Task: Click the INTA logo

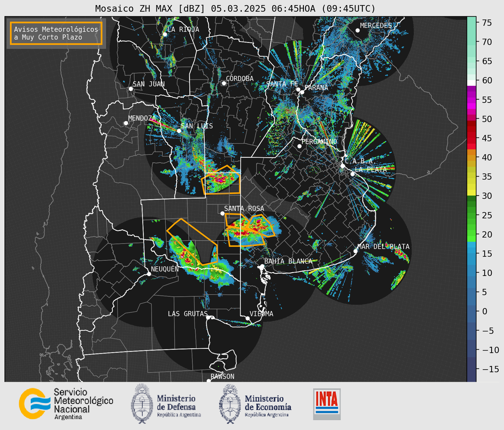Action: pos(327,404)
